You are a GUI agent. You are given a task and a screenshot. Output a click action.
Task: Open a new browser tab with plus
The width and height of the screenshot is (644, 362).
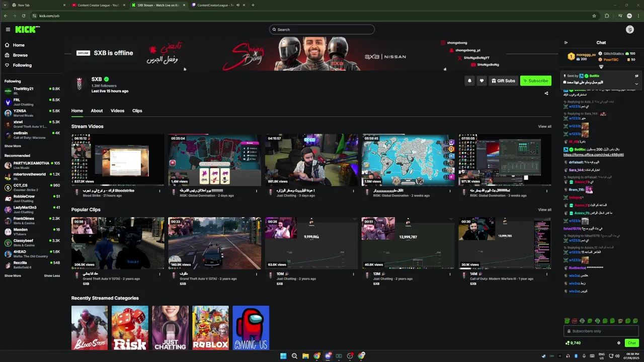253,5
